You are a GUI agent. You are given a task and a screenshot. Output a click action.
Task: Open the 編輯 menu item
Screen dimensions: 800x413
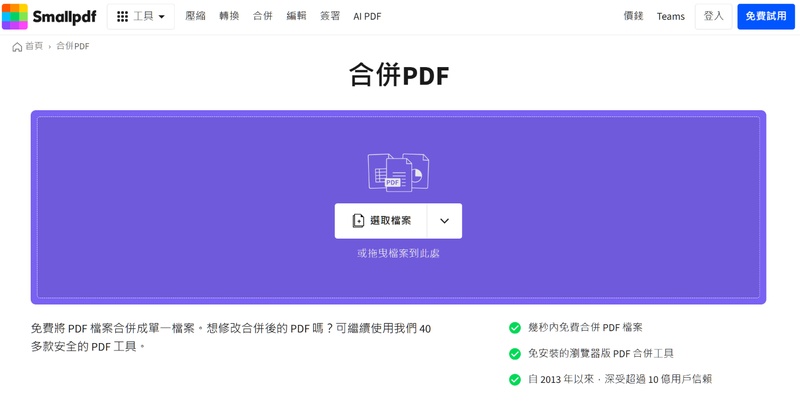click(x=296, y=16)
